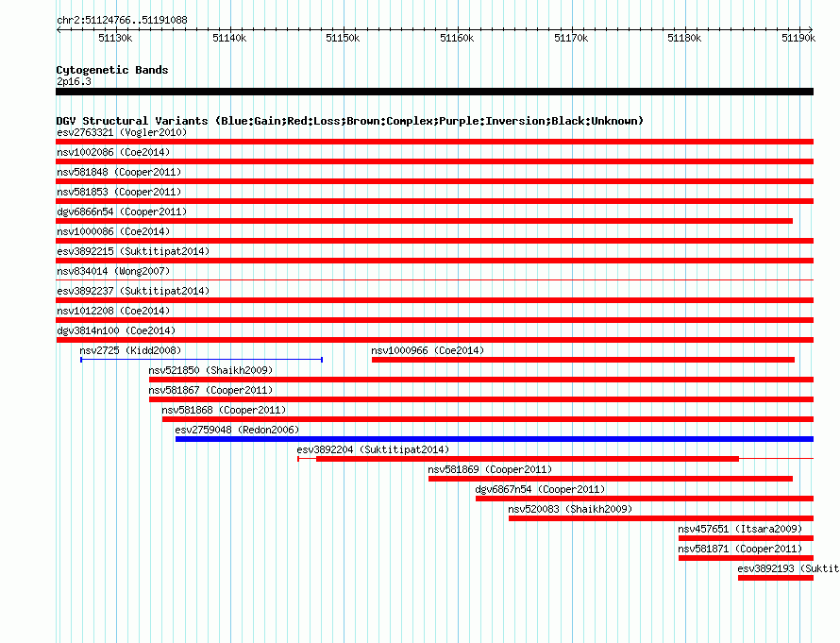Open the nsv520083 (Shaikh2009) label
The height and width of the screenshot is (643, 840).
click(570, 509)
